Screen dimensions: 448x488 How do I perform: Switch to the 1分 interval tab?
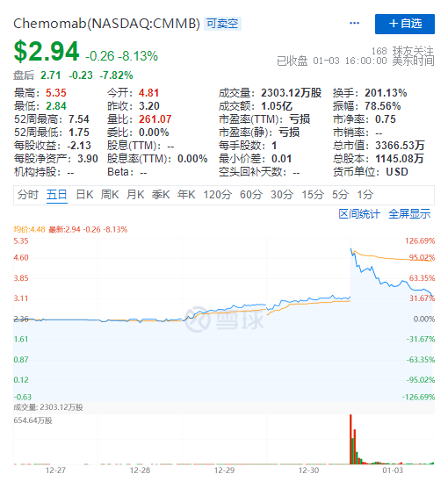coord(365,195)
